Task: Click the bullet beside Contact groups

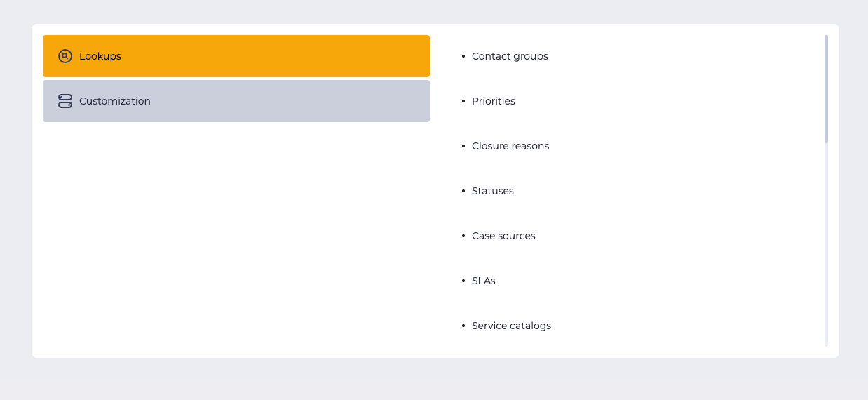Action: 463,56
